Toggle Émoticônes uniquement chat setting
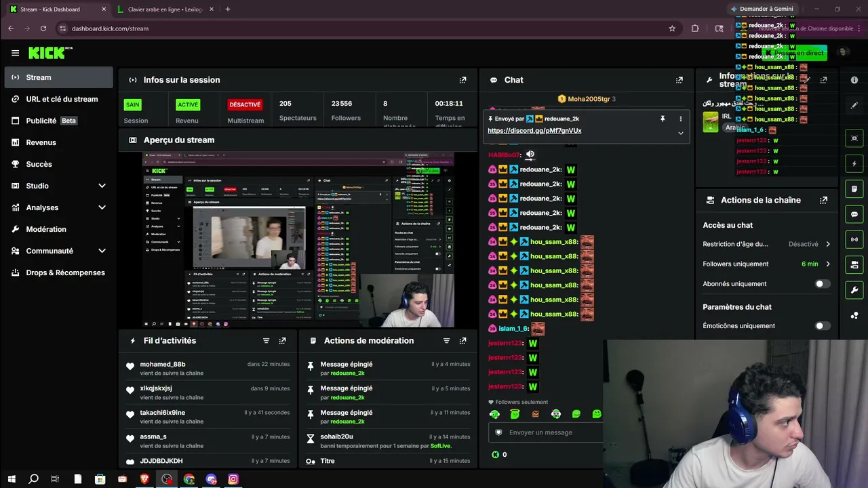 click(x=822, y=326)
